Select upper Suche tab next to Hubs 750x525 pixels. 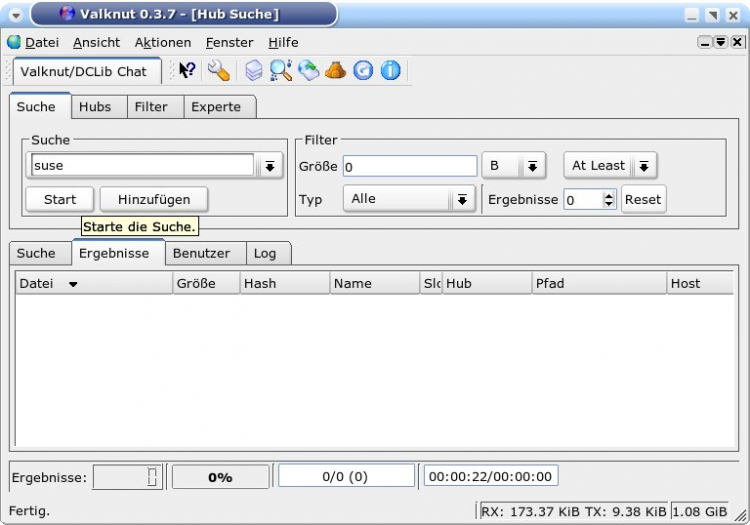[40, 106]
